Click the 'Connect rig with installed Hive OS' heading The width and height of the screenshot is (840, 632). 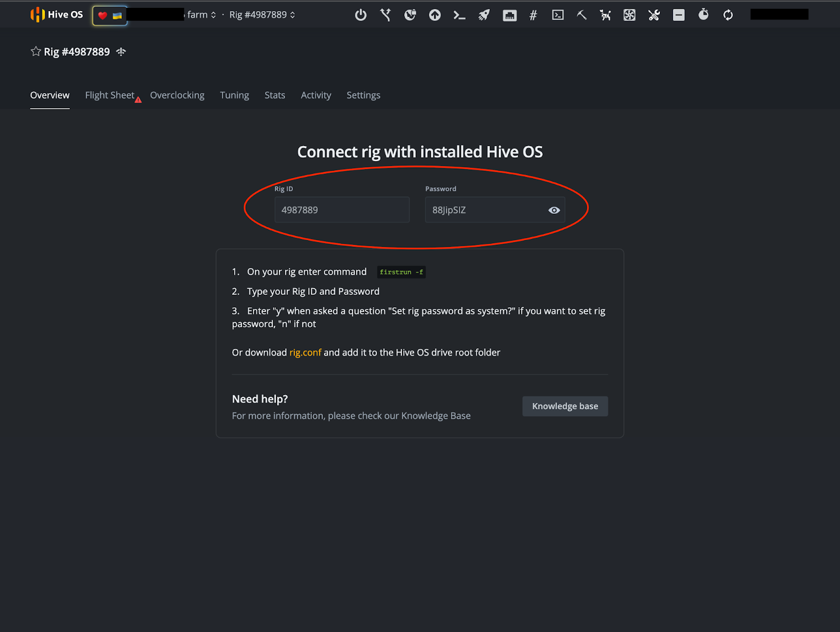[x=420, y=152]
